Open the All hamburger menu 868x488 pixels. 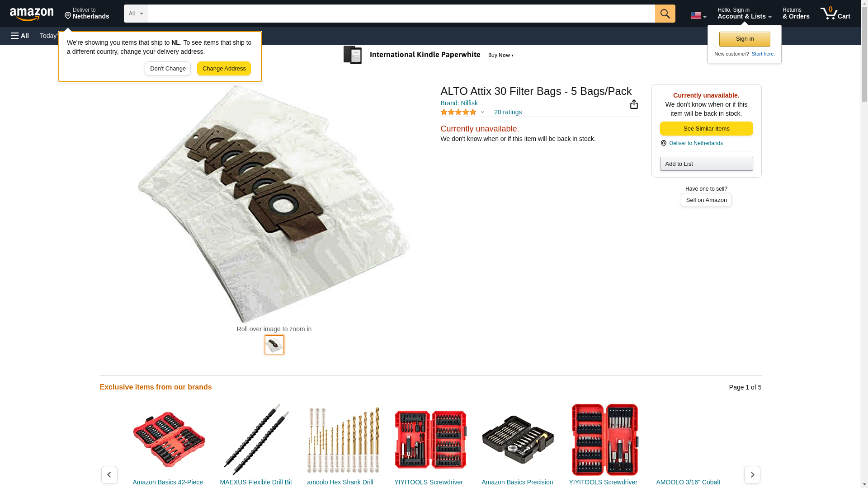click(20, 36)
